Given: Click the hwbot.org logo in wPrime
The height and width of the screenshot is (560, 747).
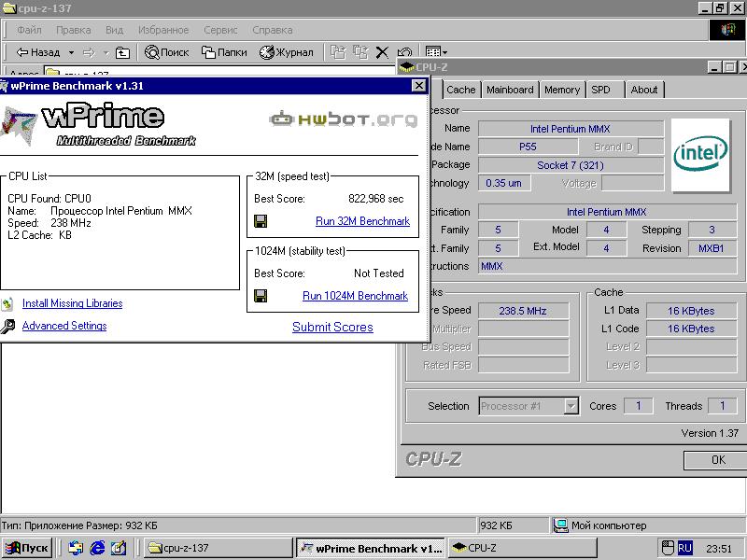Looking at the screenshot, I should (344, 119).
